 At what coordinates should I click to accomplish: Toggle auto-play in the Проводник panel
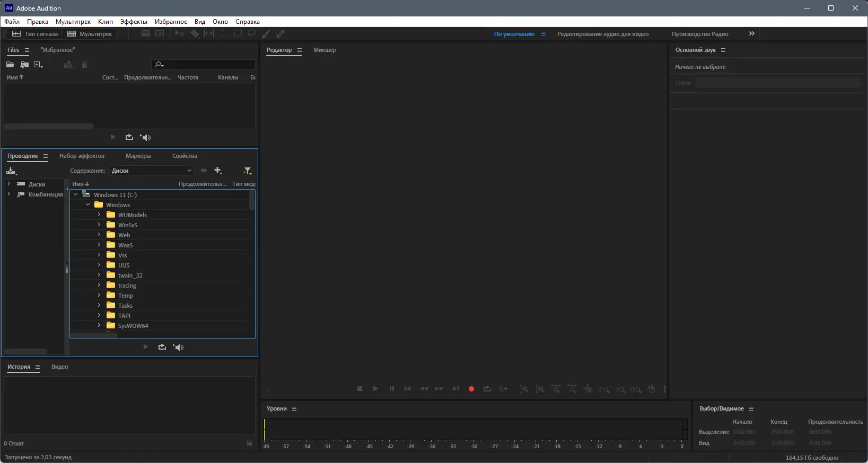(x=179, y=347)
